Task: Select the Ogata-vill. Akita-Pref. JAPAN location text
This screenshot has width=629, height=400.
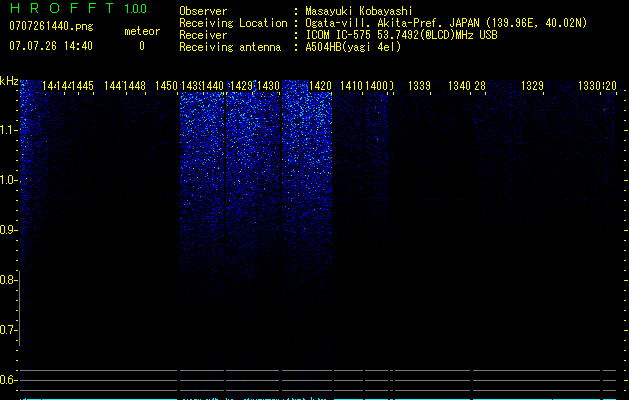Action: tap(446, 23)
